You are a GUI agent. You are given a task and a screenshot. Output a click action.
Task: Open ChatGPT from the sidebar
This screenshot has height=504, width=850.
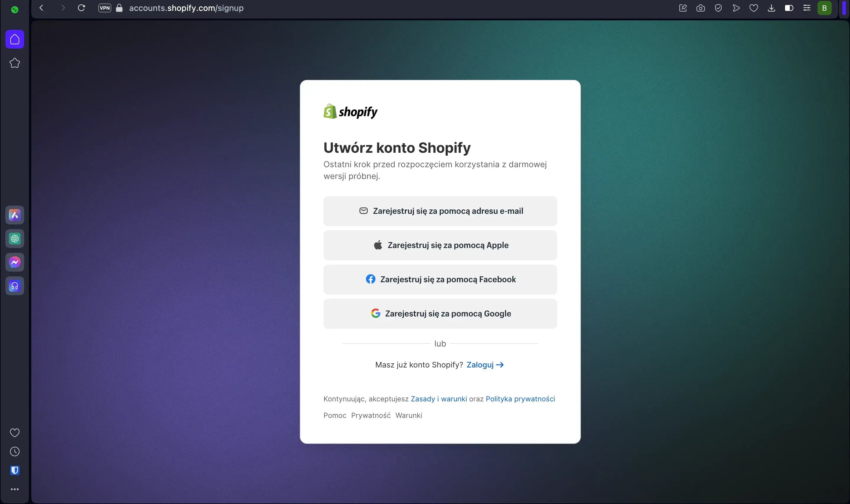[15, 239]
